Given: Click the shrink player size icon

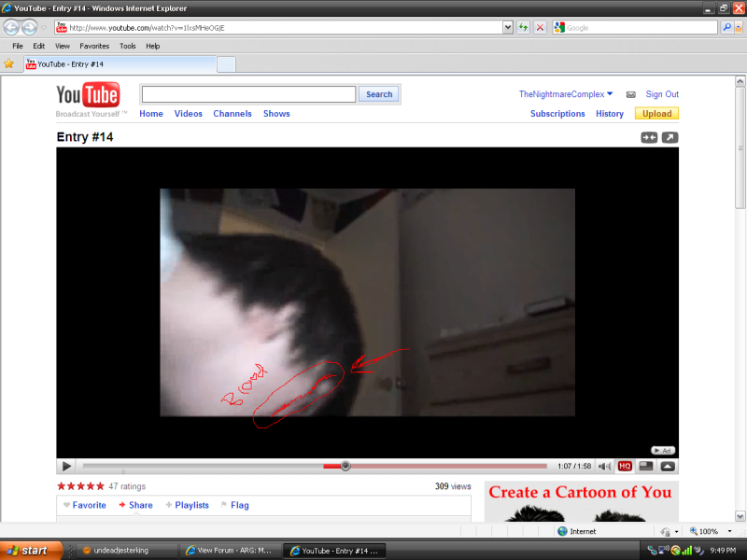Looking at the screenshot, I should [649, 137].
